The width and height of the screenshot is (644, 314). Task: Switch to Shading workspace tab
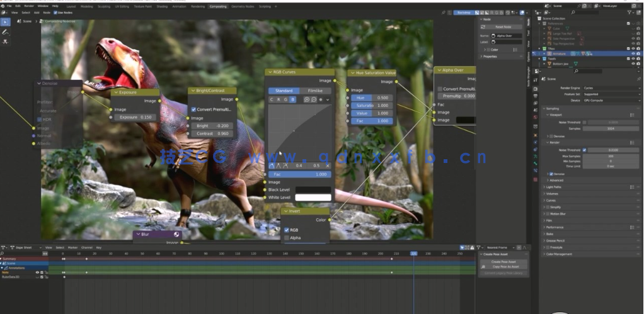click(x=162, y=6)
